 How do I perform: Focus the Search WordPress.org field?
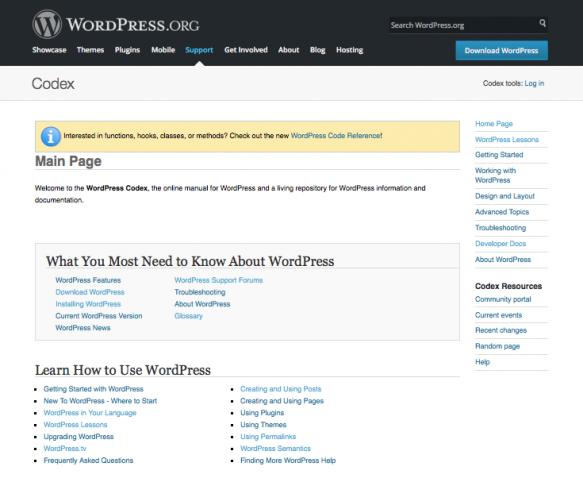point(468,25)
